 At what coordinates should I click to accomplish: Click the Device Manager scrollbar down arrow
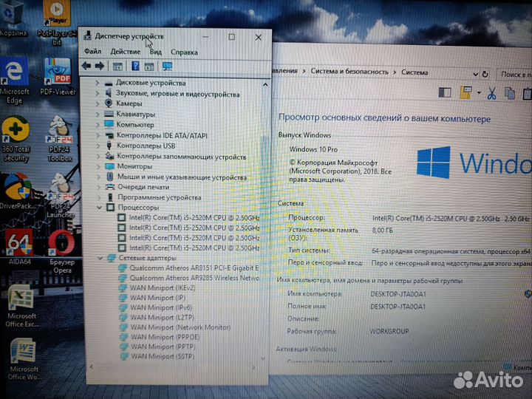263,358
